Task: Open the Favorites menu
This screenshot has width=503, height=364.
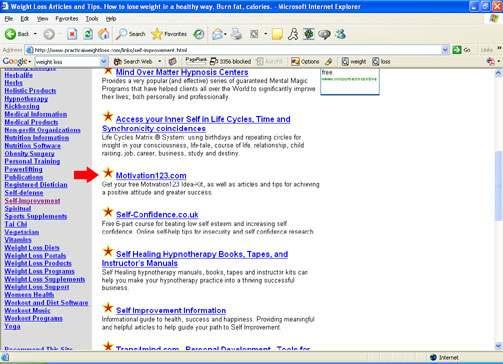Action: tap(67, 19)
